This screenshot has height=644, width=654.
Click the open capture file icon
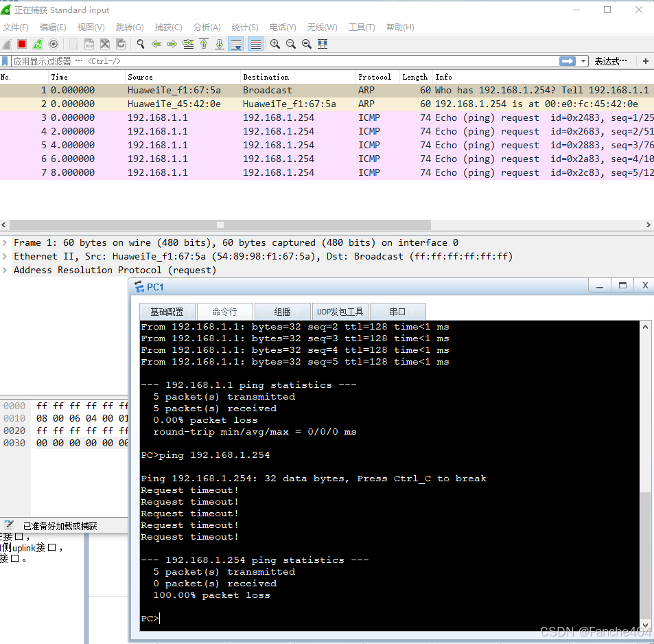tap(73, 44)
